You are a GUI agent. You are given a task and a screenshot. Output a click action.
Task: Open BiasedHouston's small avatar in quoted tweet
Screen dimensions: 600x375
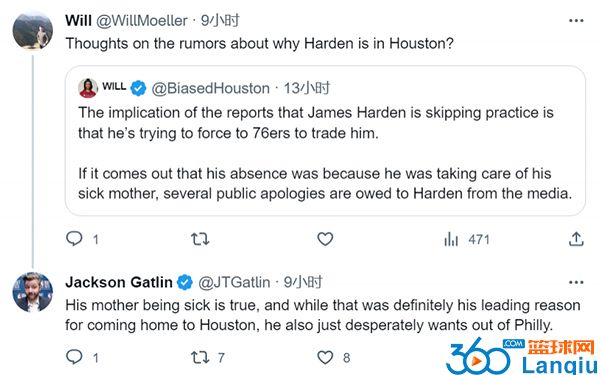(88, 88)
